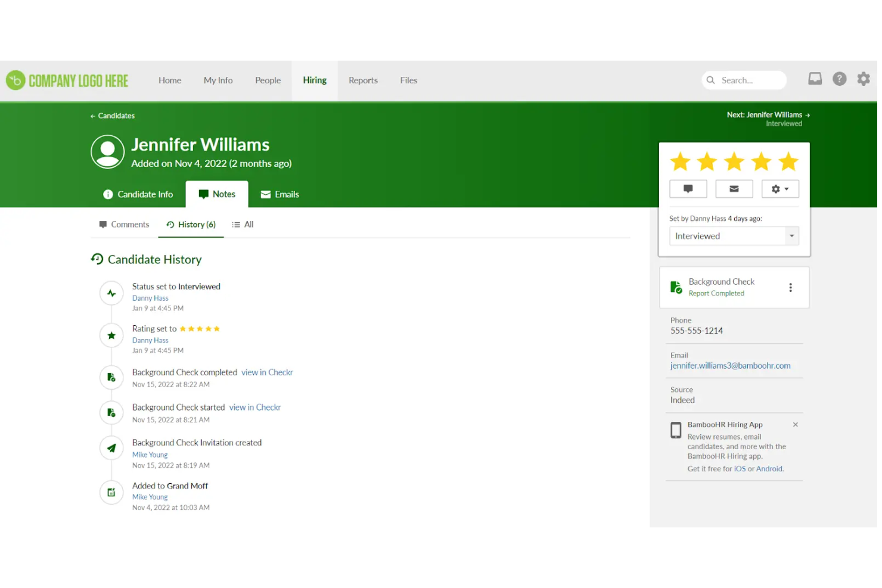882x588 pixels.
Task: Click the inbox icon in the top bar
Action: coord(815,78)
